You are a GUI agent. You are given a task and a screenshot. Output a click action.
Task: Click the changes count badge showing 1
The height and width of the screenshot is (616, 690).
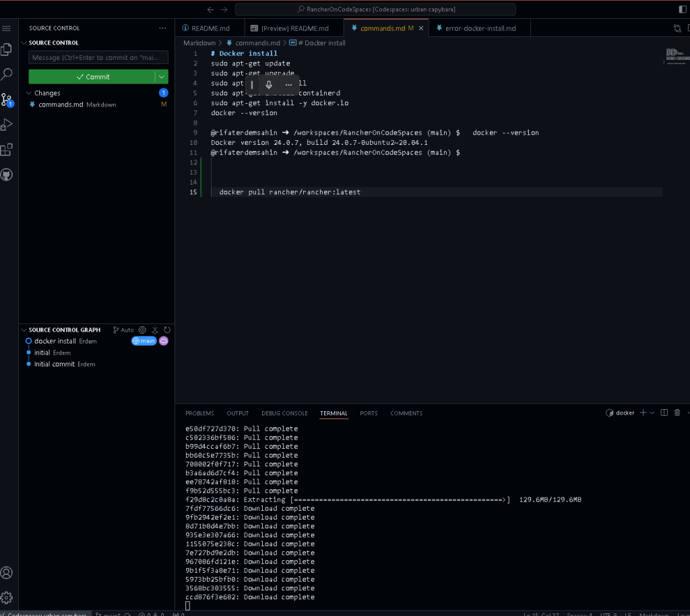pyautogui.click(x=163, y=93)
